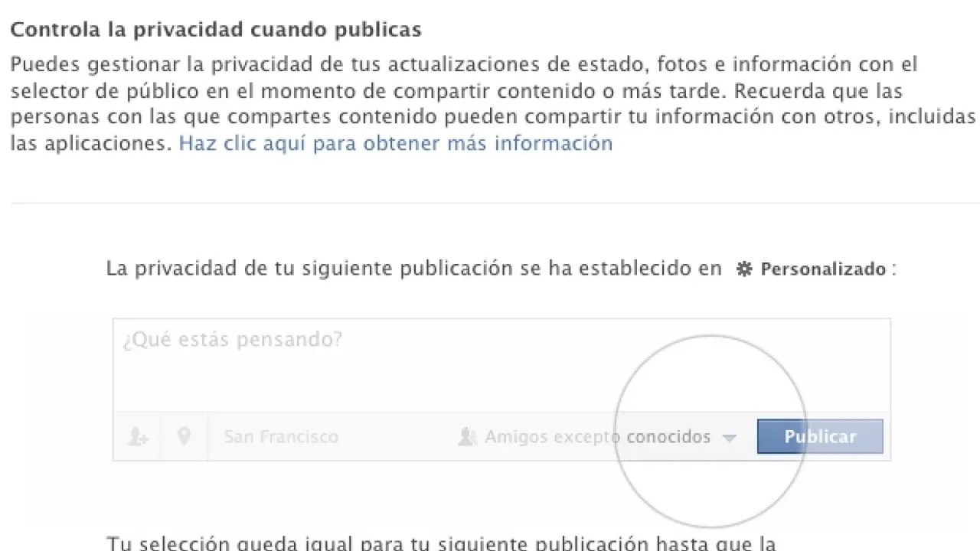Click the 'Controla la privacidad cuando publicas' heading
980x551 pixels.
click(215, 30)
